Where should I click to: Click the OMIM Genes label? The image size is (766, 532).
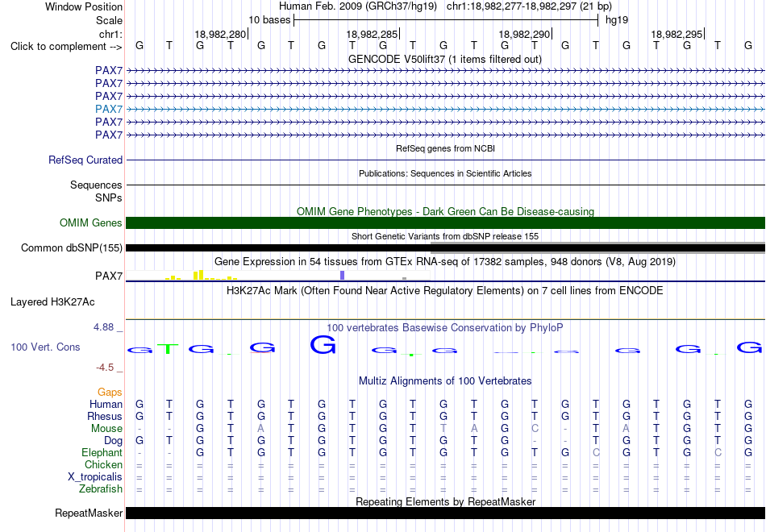coord(91,222)
